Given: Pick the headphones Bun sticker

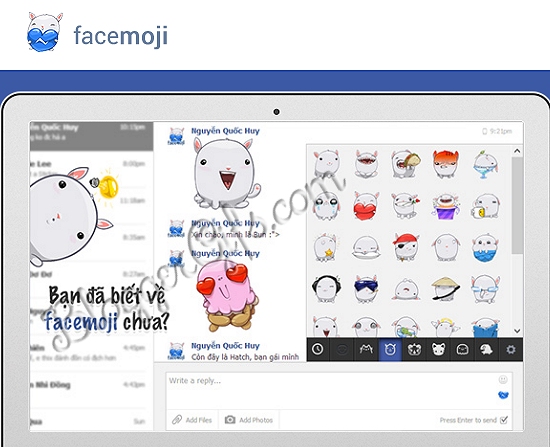Looking at the screenshot, I should pos(326,288).
